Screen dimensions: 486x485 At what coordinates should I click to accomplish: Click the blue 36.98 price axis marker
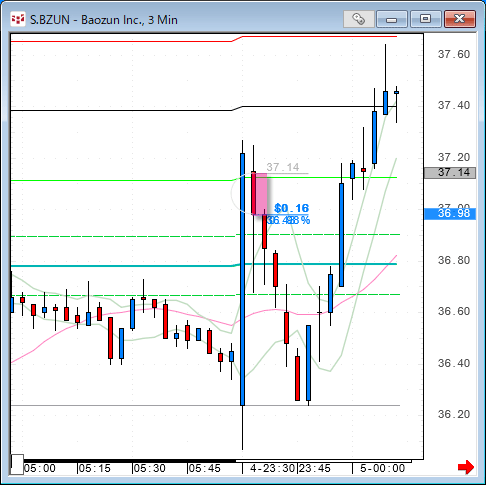[x=450, y=214]
